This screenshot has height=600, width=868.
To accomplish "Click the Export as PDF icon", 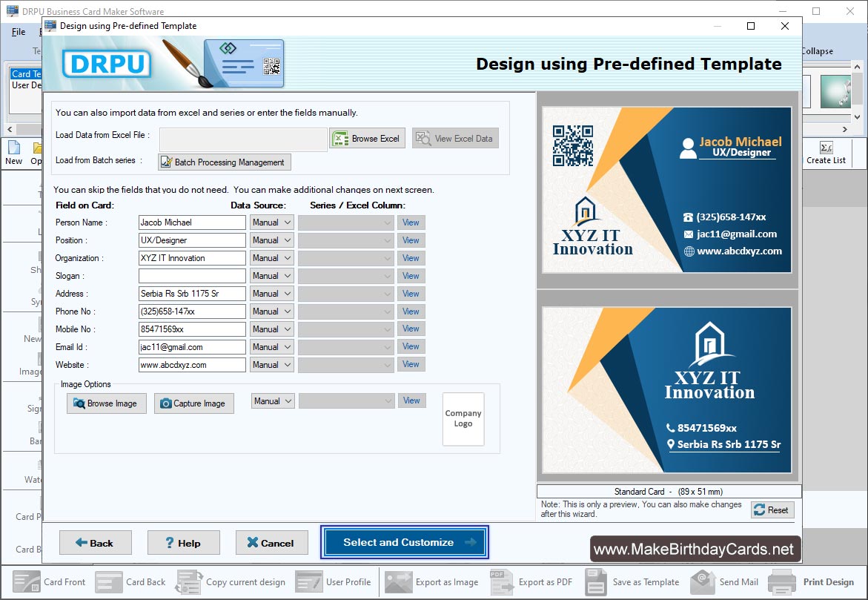I will (x=502, y=581).
